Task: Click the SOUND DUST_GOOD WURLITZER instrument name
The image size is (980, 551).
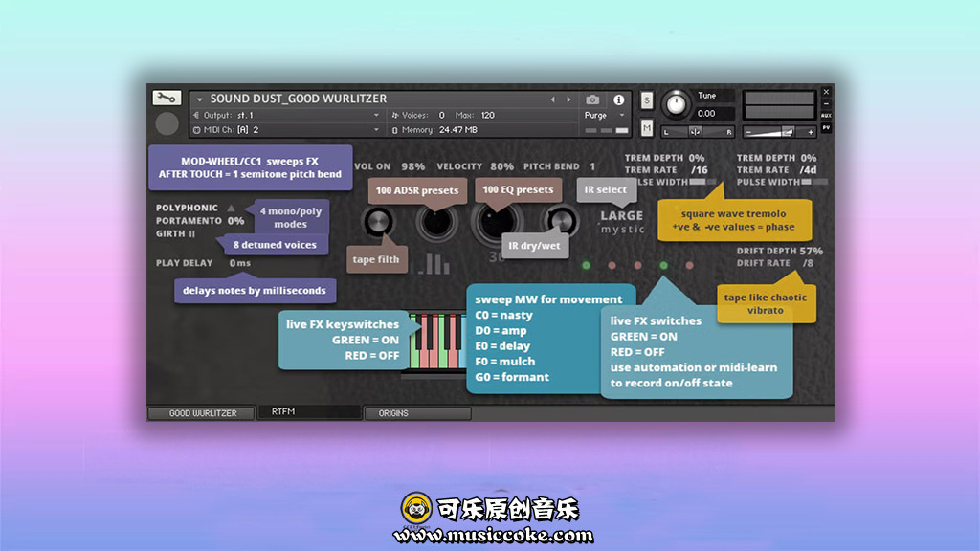Action: 299,99
